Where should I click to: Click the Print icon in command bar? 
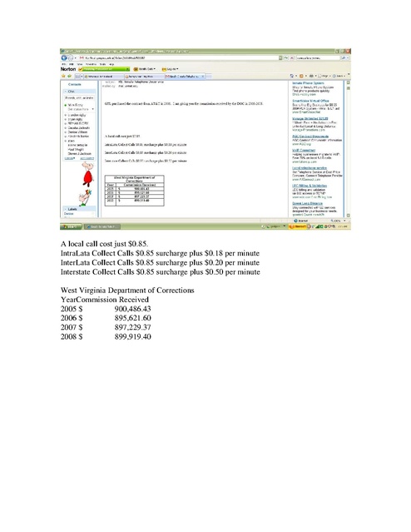click(311, 76)
